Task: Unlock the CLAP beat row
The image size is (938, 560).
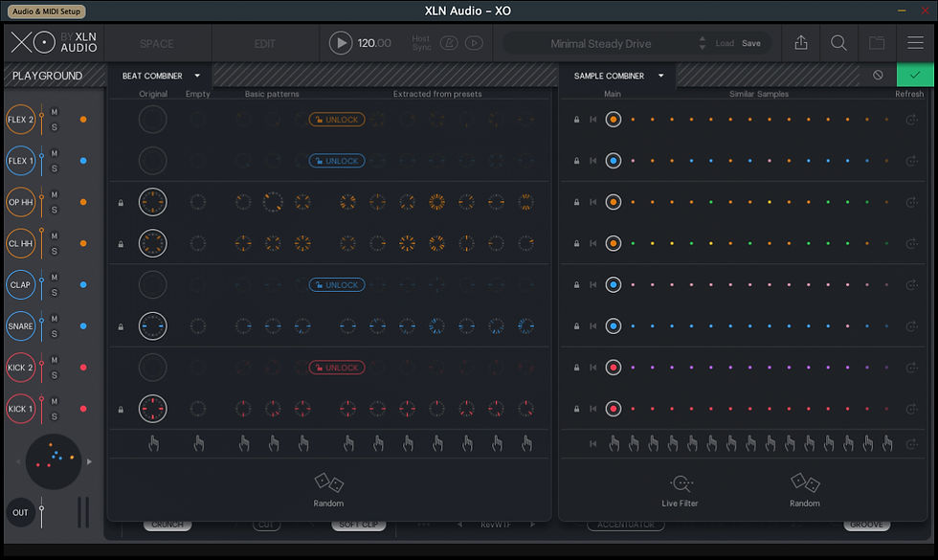Action: [337, 285]
